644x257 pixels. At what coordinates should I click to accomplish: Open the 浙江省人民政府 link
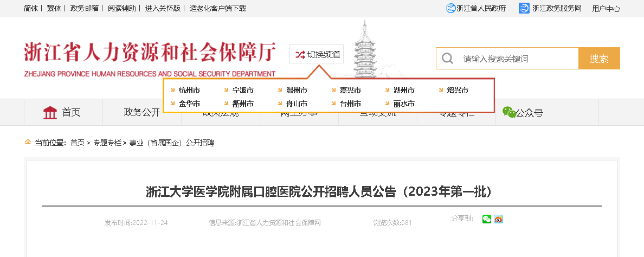pyautogui.click(x=481, y=8)
